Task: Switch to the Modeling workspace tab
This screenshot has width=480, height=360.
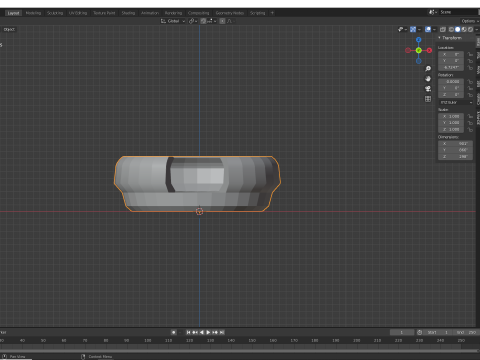Action: (33, 13)
